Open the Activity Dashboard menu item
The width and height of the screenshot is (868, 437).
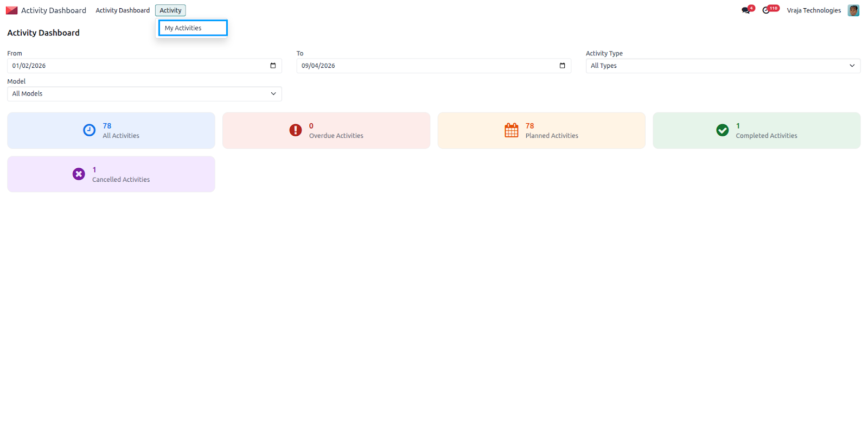click(x=123, y=10)
